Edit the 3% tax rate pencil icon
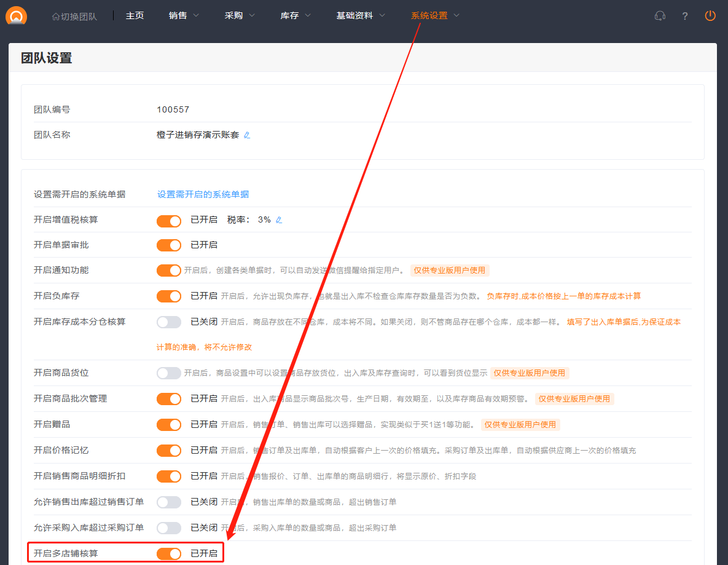The image size is (728, 565). tap(279, 220)
